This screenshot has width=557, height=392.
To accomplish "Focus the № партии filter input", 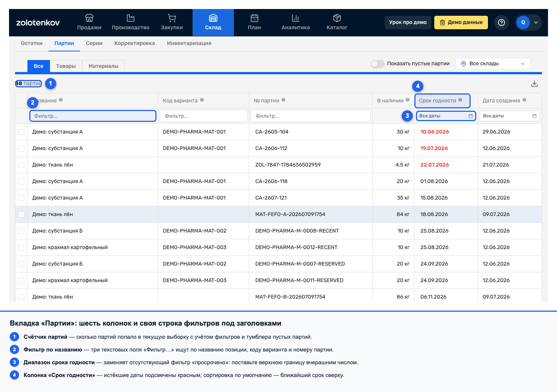I will [x=311, y=116].
